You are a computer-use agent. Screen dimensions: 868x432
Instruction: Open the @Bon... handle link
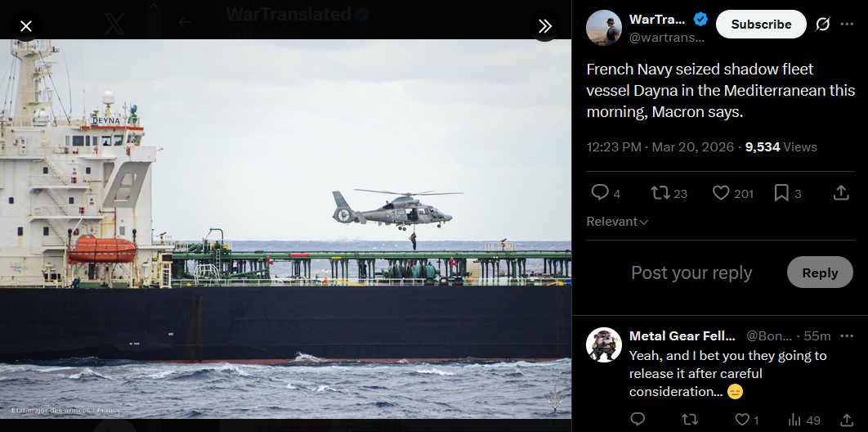(x=769, y=336)
